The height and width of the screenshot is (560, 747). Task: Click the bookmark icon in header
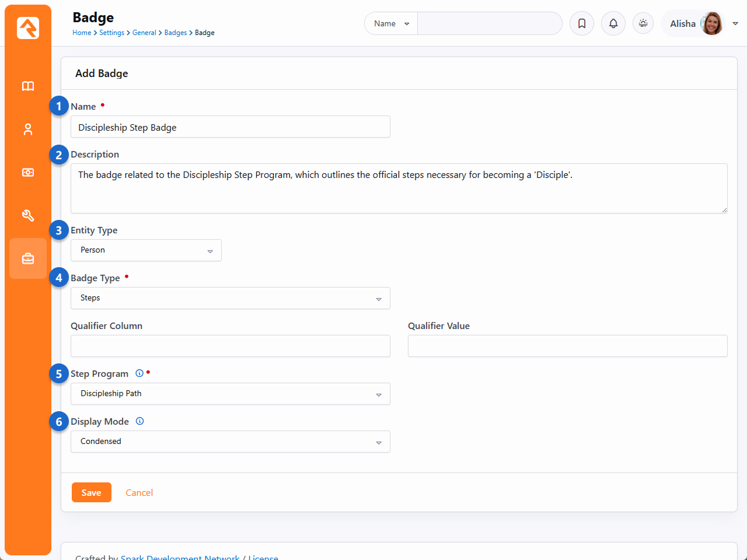click(582, 23)
